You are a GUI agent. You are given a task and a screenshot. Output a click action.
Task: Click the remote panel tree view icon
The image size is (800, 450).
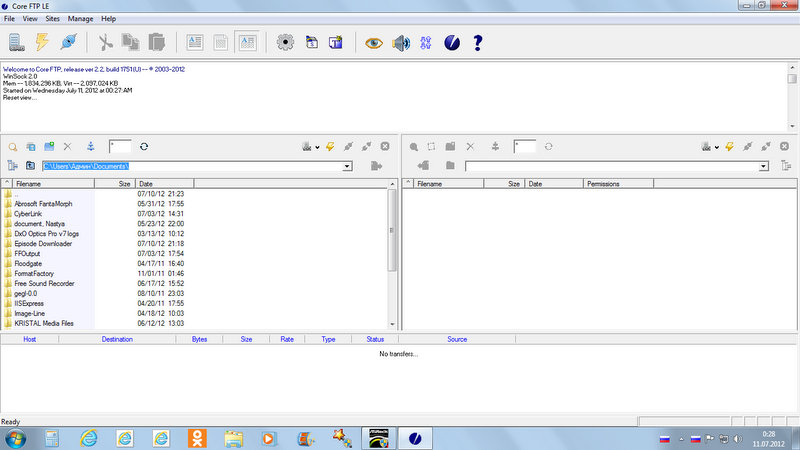(x=786, y=166)
